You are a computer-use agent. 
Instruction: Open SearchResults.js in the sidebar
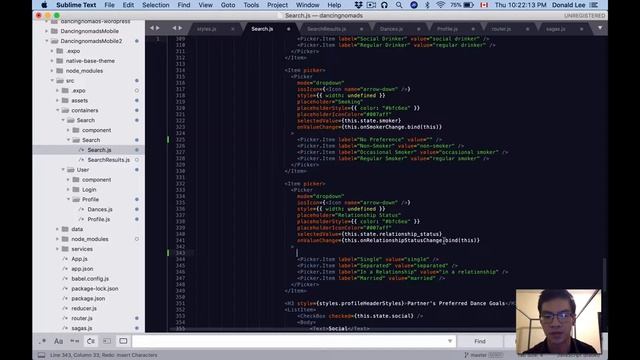[109, 160]
